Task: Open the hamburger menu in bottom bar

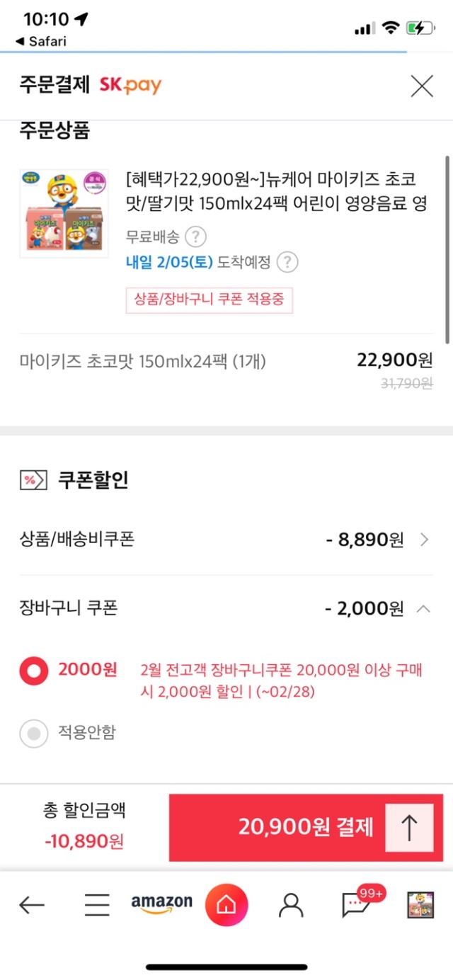Action: tap(97, 904)
